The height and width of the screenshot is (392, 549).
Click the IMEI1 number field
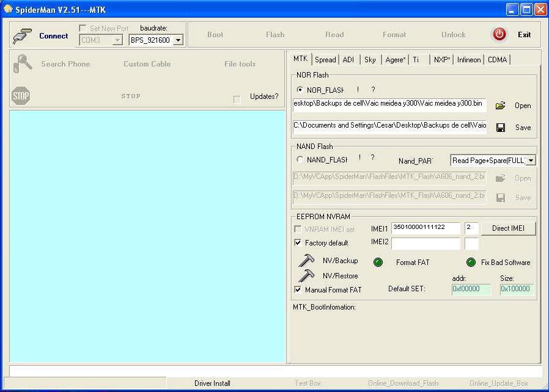pyautogui.click(x=426, y=228)
